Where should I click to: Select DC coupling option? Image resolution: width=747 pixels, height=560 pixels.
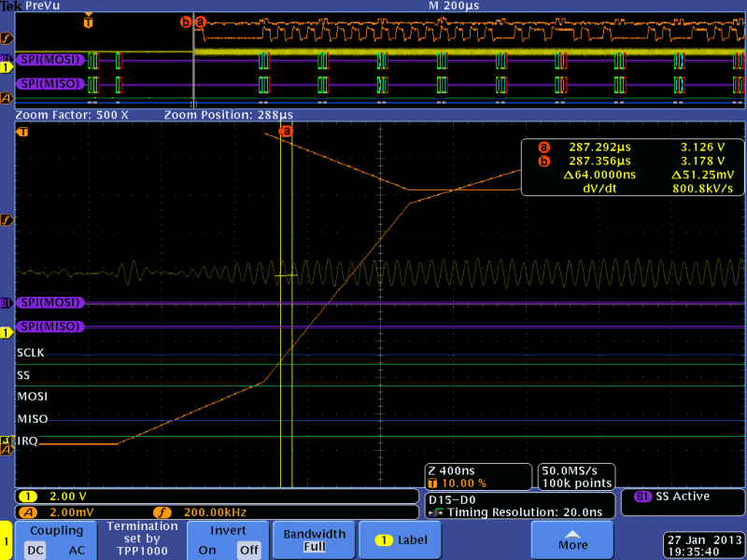pyautogui.click(x=35, y=550)
